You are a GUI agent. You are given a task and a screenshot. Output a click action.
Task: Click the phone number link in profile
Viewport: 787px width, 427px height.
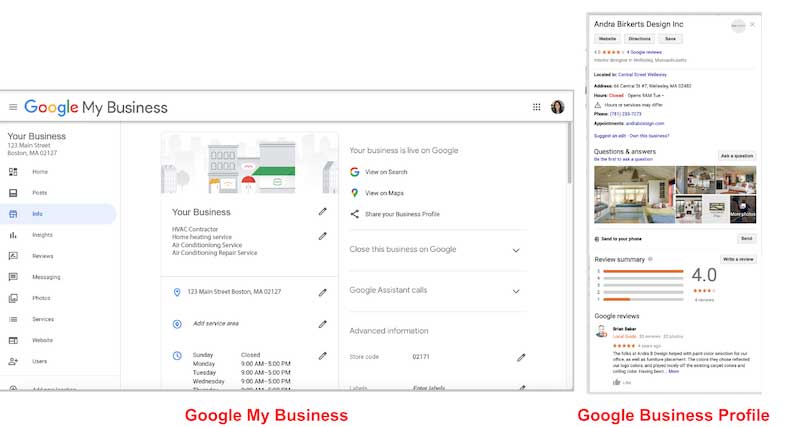point(625,114)
